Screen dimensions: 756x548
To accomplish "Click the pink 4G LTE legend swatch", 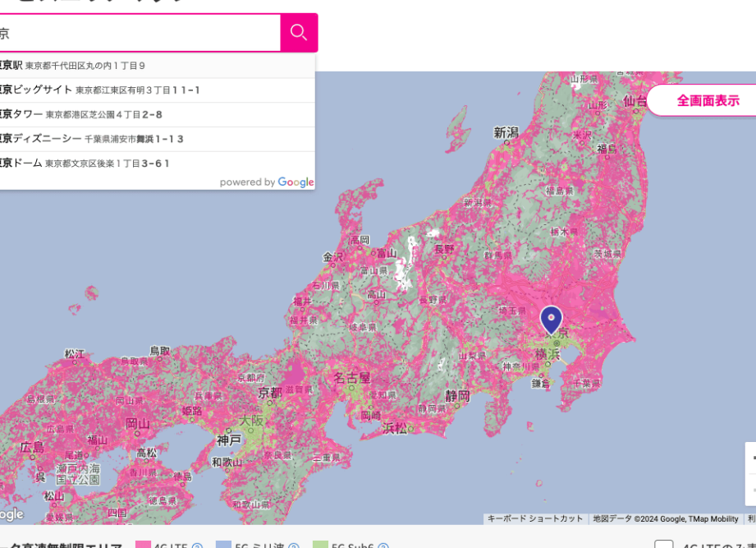I will tap(143, 546).
